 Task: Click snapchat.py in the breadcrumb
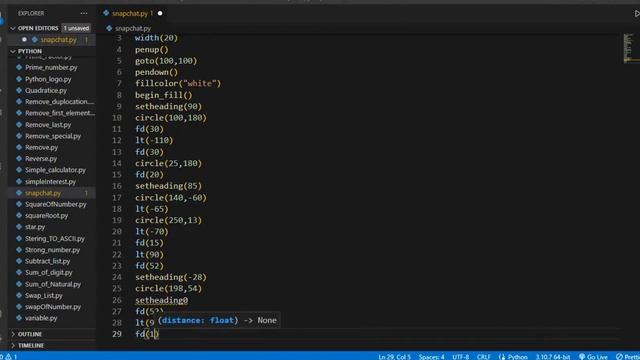click(x=133, y=28)
